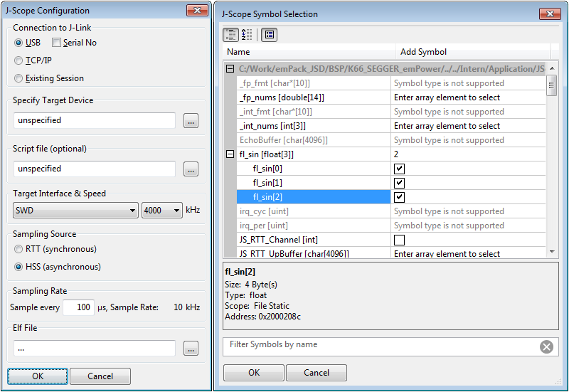Screen dimensions: 569x392
Task: Browse for target device with ellipsis button
Action: pos(191,121)
